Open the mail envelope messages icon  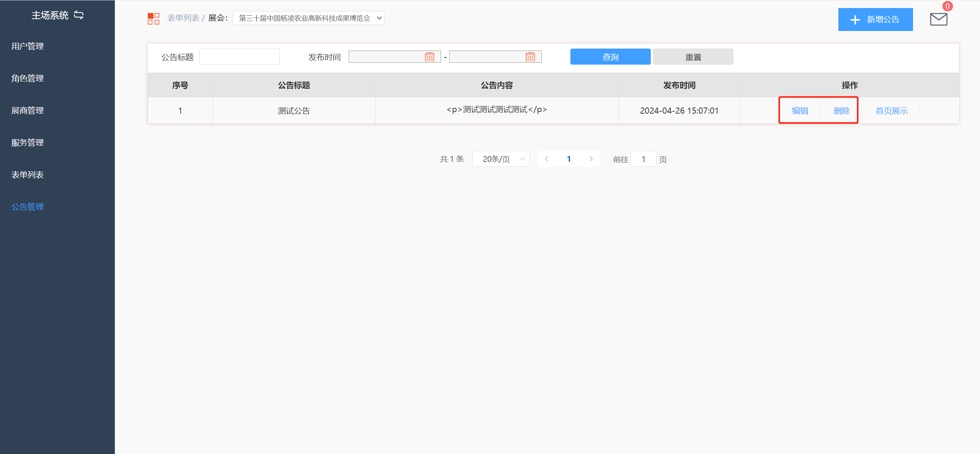tap(939, 19)
